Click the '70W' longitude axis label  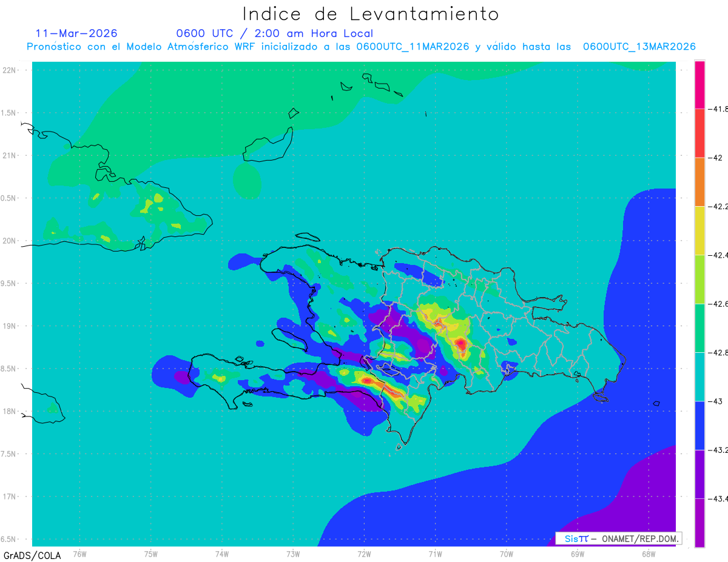[507, 553]
